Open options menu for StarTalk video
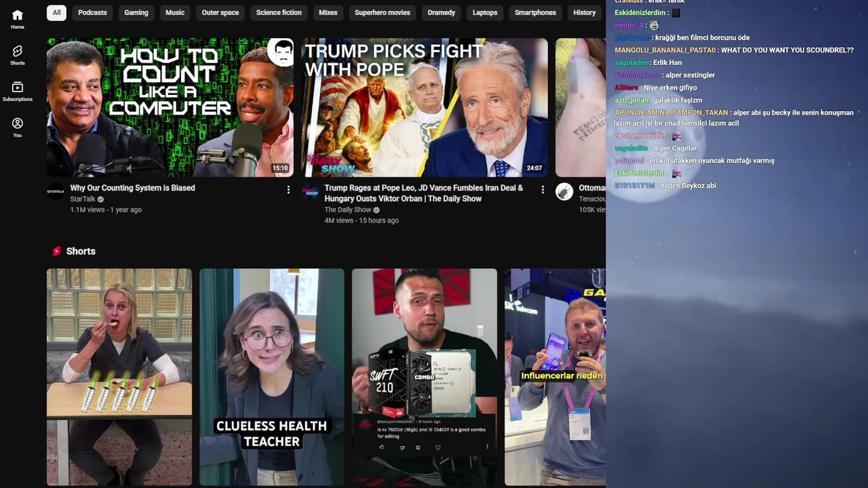This screenshot has height=488, width=868. (x=288, y=190)
